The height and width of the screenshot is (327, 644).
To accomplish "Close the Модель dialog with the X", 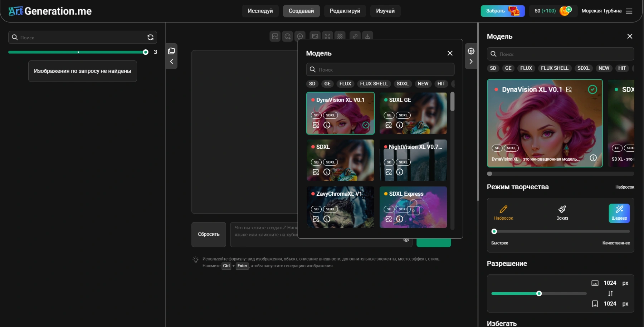I will click(x=450, y=53).
